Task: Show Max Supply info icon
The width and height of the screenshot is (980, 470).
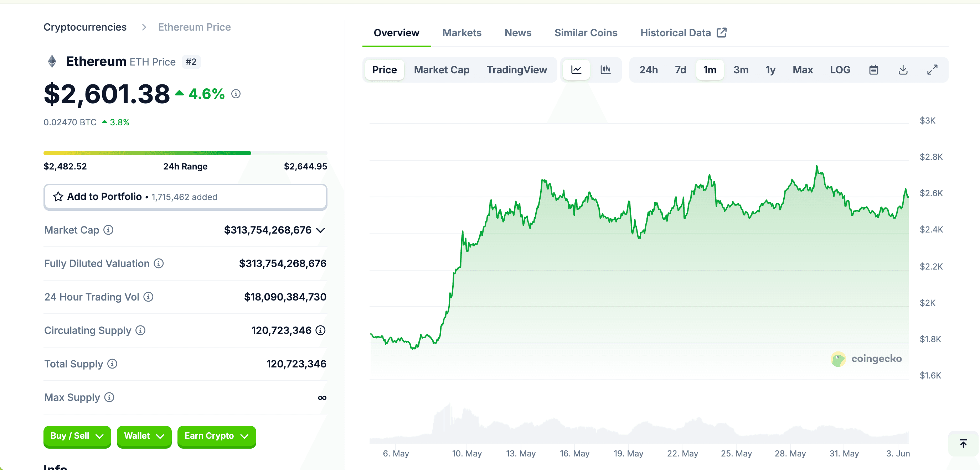Action: point(109,397)
